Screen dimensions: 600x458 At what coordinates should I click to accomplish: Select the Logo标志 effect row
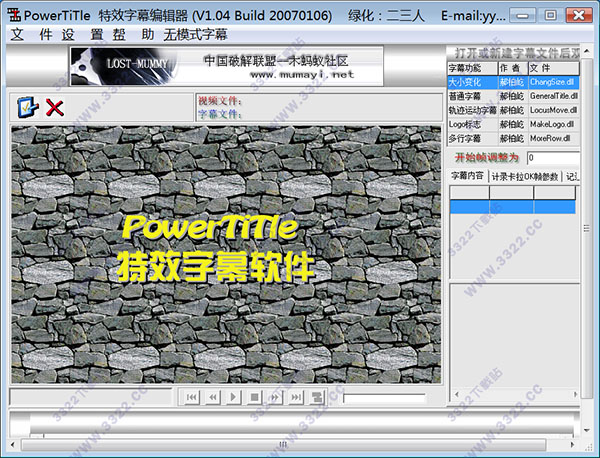point(513,124)
